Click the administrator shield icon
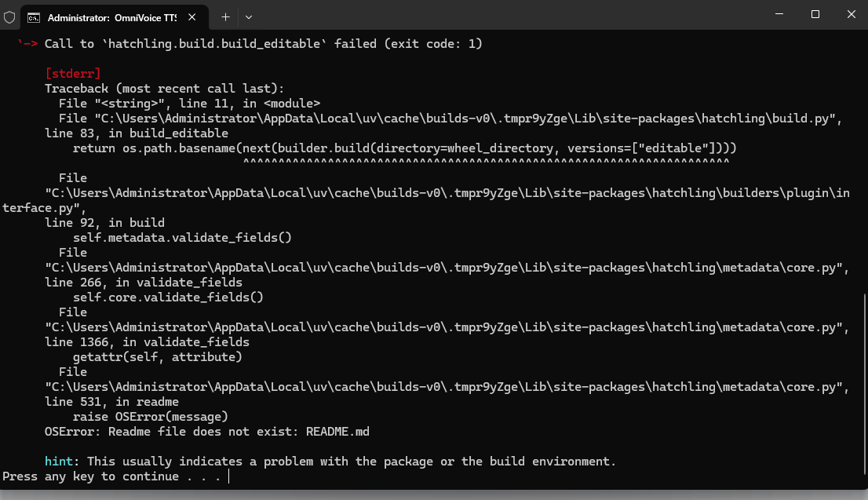The width and height of the screenshot is (868, 500). [9, 16]
